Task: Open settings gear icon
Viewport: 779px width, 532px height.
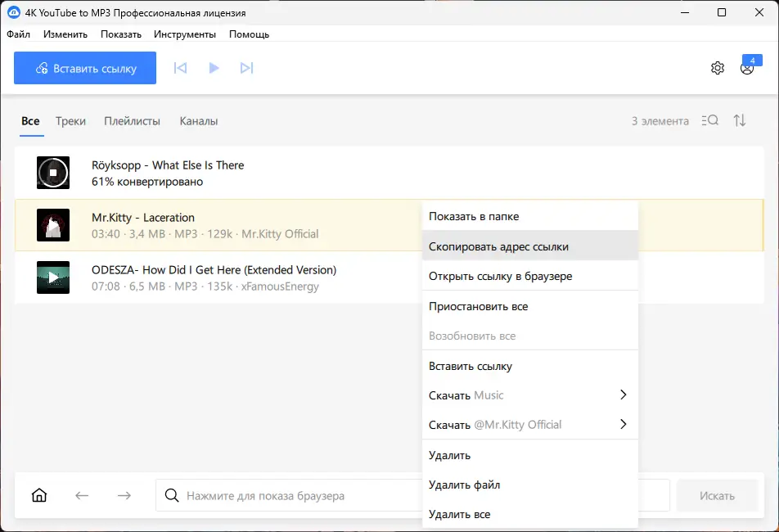Action: [718, 68]
